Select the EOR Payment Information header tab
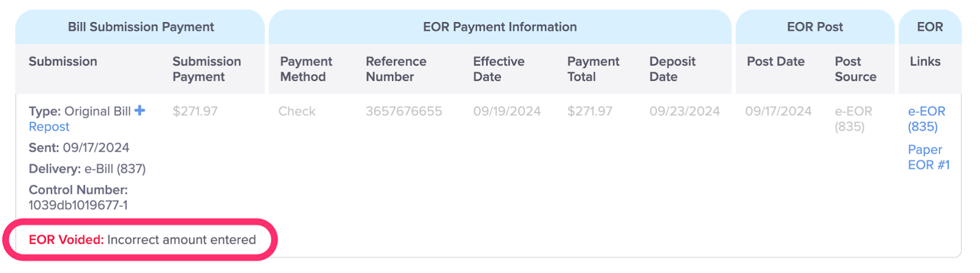Viewport: 980px width, 273px height. (500, 27)
